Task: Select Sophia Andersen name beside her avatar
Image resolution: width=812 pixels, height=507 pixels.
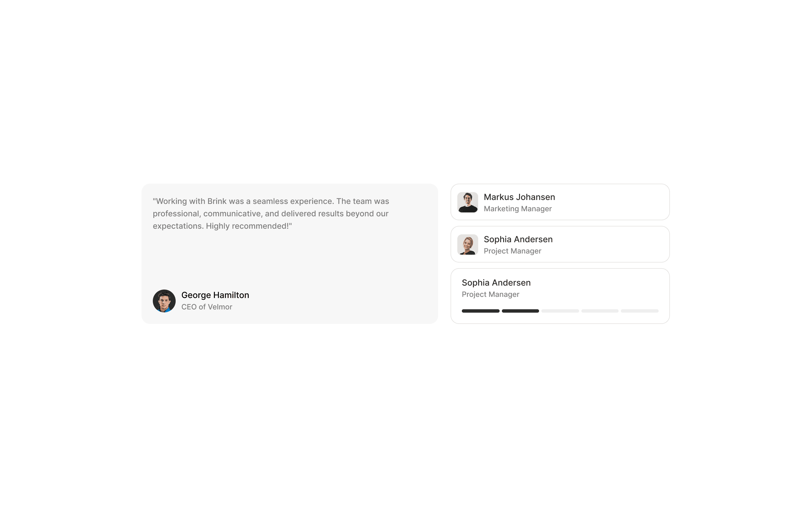Action: pos(518,239)
